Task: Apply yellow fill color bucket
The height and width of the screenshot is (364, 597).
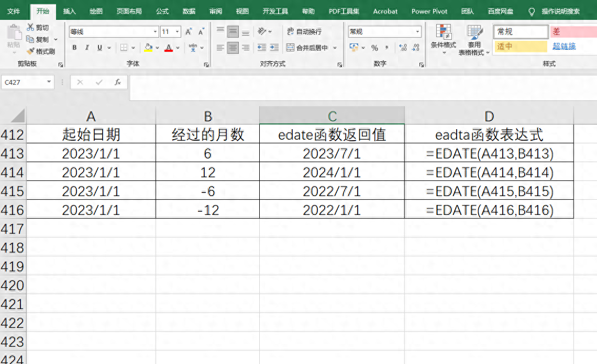Action: (x=148, y=48)
